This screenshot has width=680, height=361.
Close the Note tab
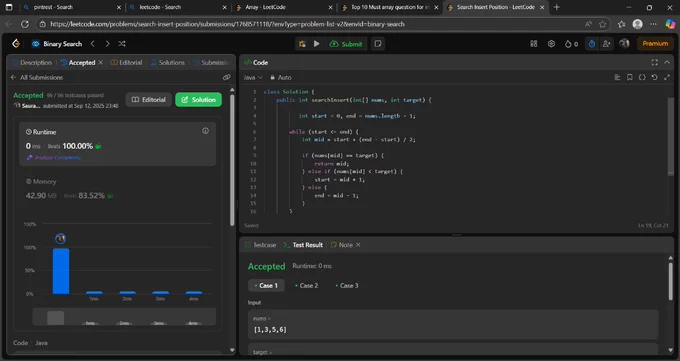(x=358, y=245)
